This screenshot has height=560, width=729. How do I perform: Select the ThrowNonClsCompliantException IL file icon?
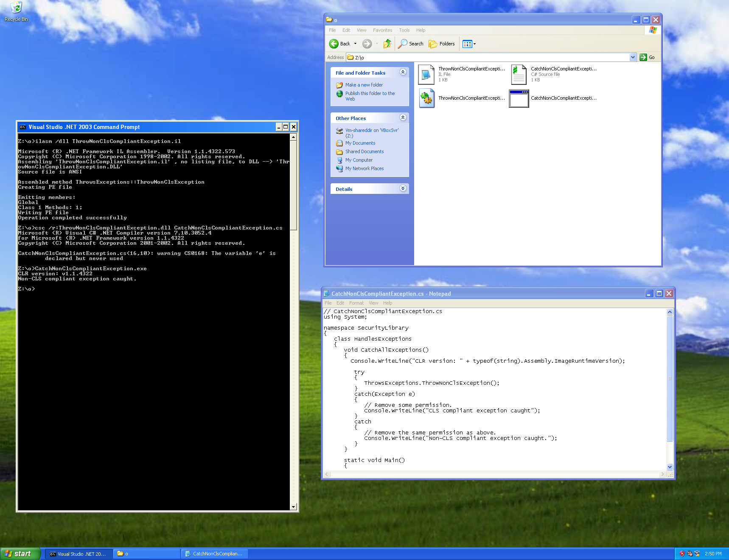[x=426, y=75]
